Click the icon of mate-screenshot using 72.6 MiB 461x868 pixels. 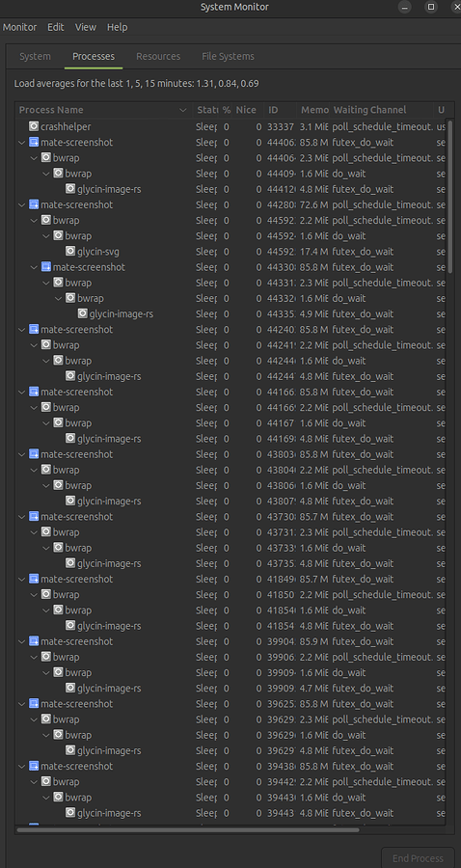pos(34,204)
